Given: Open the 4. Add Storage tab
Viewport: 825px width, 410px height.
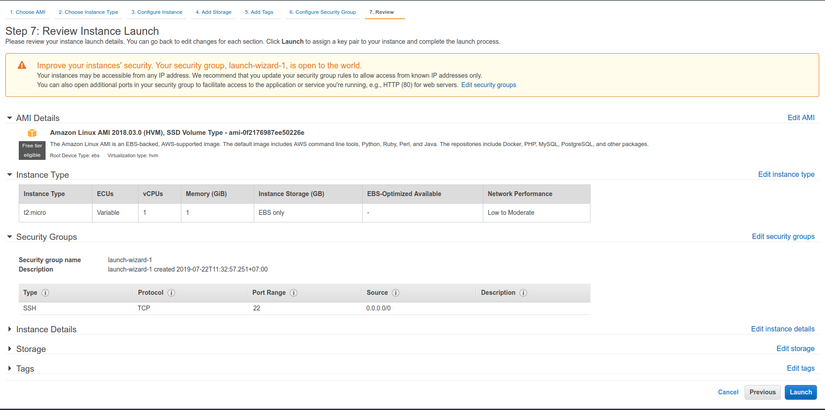Looking at the screenshot, I should (x=213, y=12).
